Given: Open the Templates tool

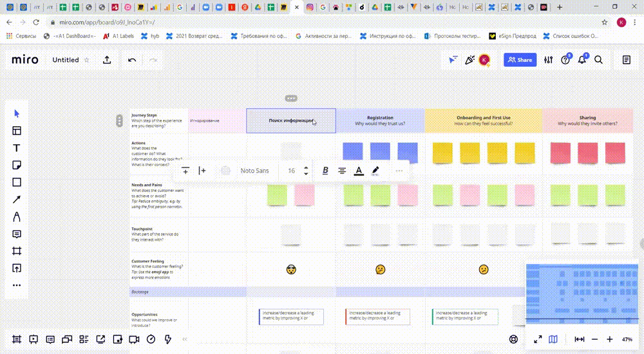Looking at the screenshot, I should click(x=17, y=131).
